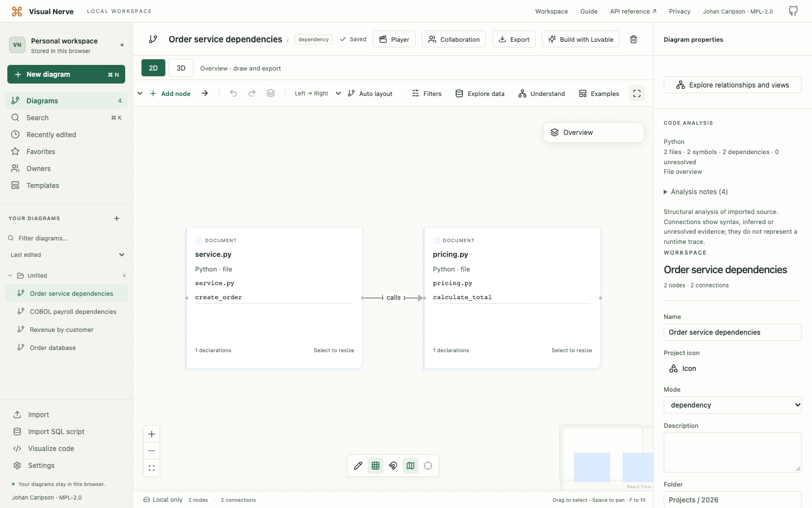Select the pencil draw tool at canvas bottom
Viewport: 812px width, 508px height.
click(x=358, y=466)
